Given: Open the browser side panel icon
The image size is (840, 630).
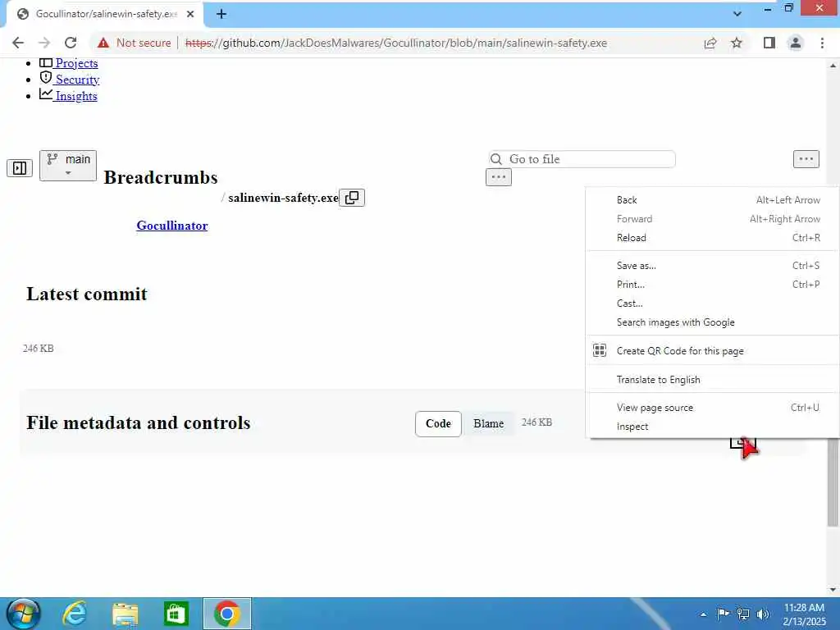Looking at the screenshot, I should pyautogui.click(x=769, y=43).
